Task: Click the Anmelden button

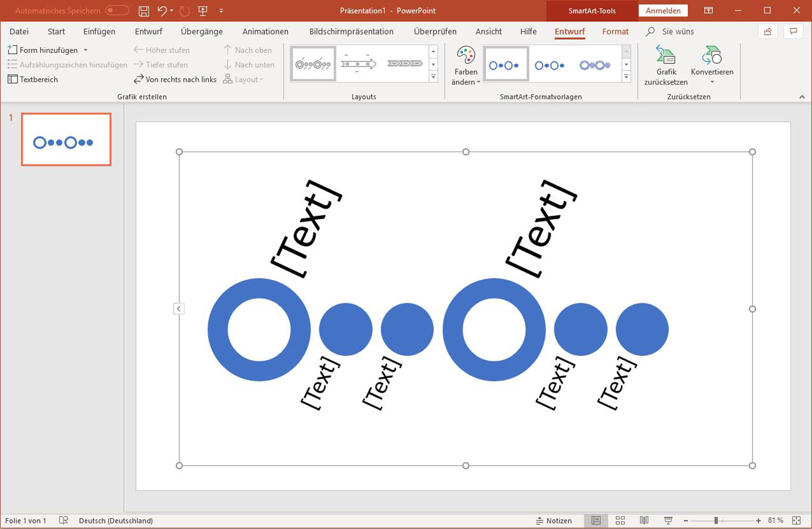Action: [663, 10]
